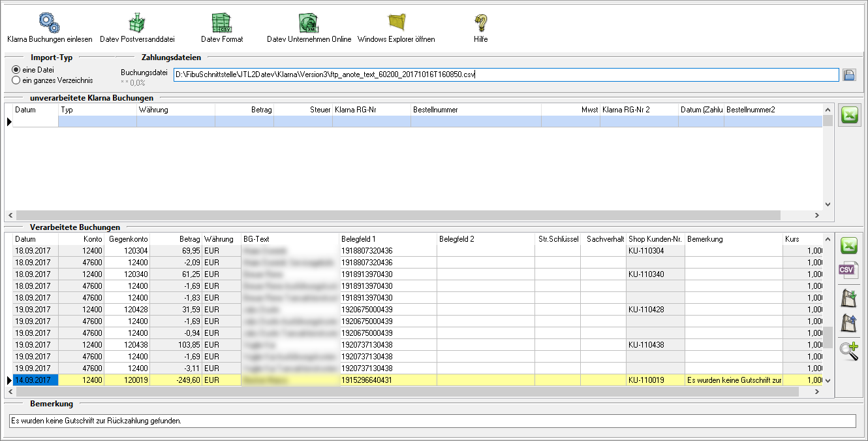Viewport: 868px width, 441px height.
Task: Click the building icon with green down arrow
Action: coord(849,298)
